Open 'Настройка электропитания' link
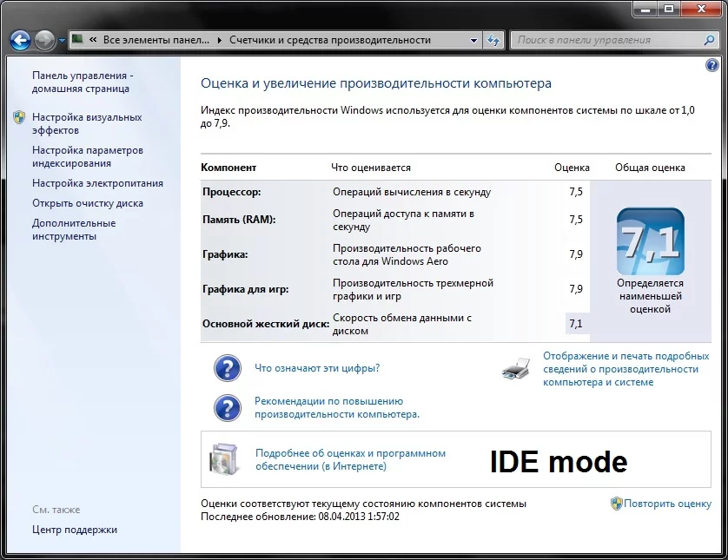This screenshot has height=560, width=728. point(97,183)
